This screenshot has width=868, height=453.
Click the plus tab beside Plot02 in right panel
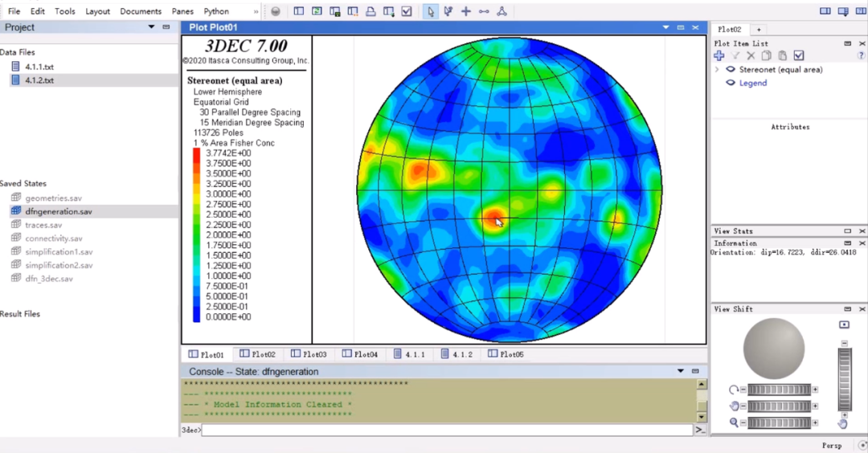[x=759, y=29]
